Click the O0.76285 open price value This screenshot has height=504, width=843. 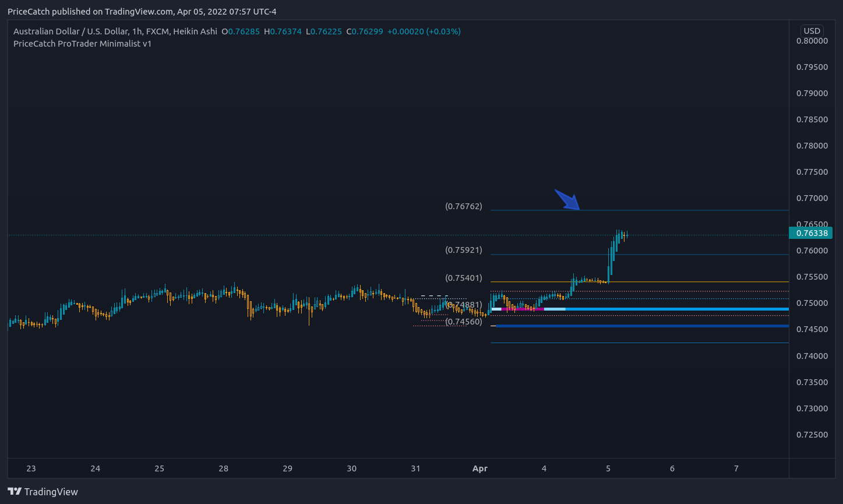pyautogui.click(x=239, y=31)
